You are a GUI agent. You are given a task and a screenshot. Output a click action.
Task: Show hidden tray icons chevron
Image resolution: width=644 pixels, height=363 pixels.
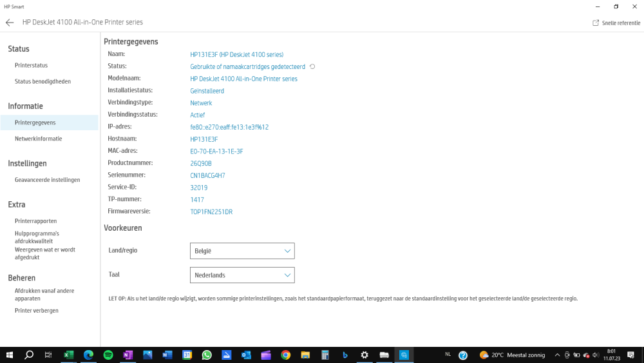tap(557, 355)
